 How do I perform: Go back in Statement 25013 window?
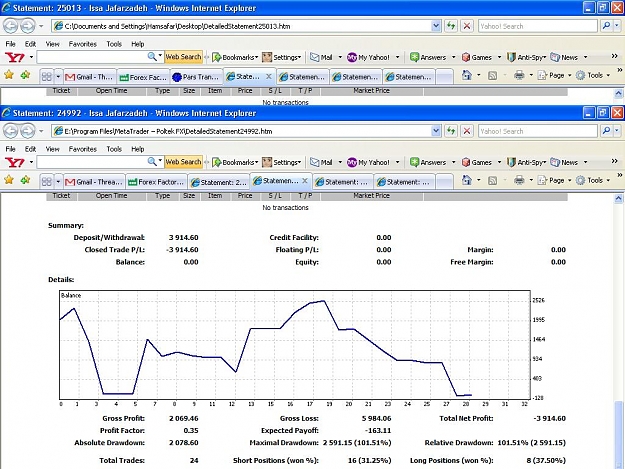11,26
